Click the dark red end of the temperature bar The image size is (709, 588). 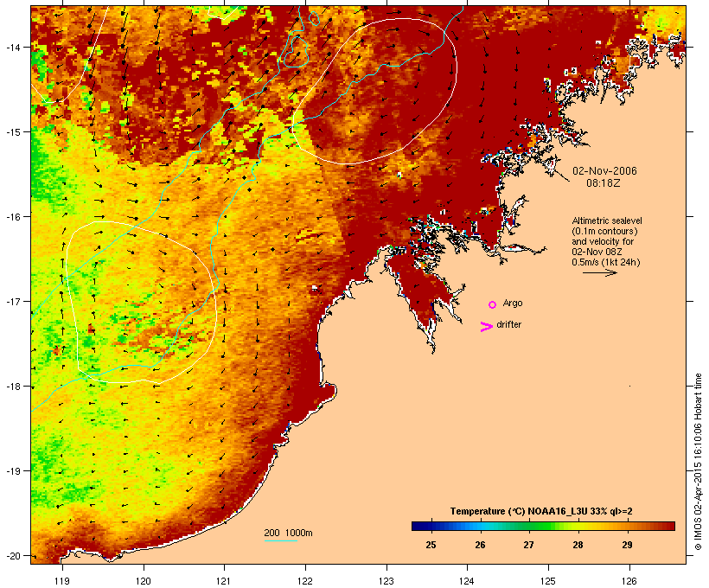[x=670, y=526]
